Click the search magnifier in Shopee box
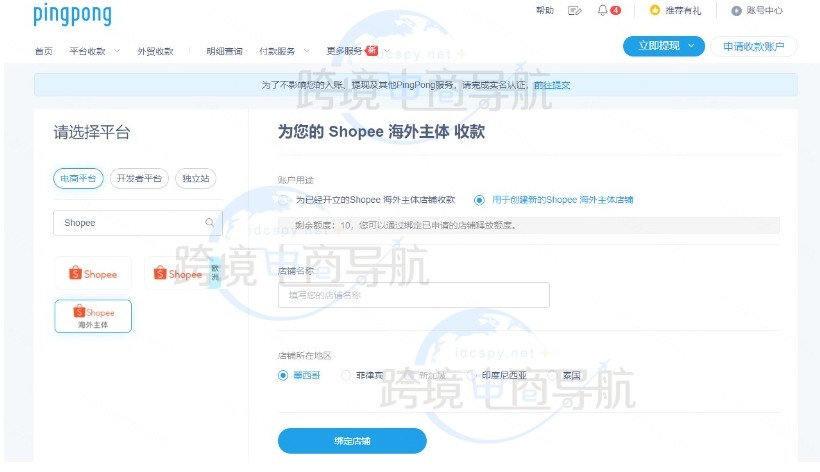This screenshot has height=472, width=820. tap(210, 222)
